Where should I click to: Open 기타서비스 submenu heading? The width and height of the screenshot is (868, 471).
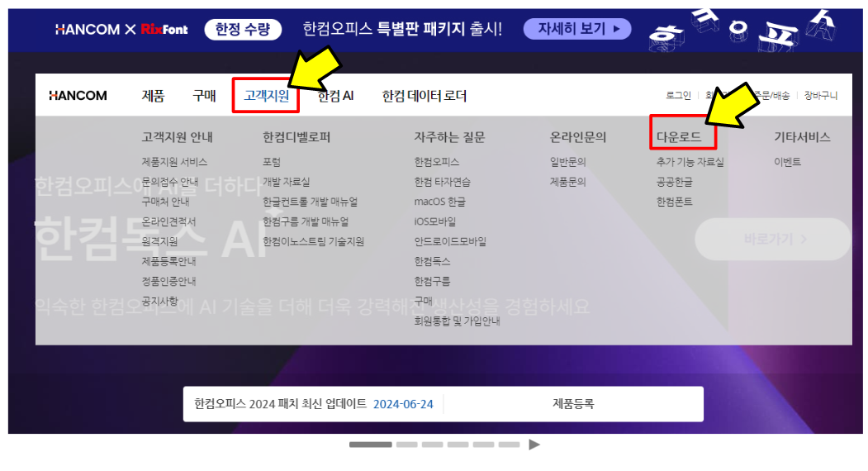[802, 137]
